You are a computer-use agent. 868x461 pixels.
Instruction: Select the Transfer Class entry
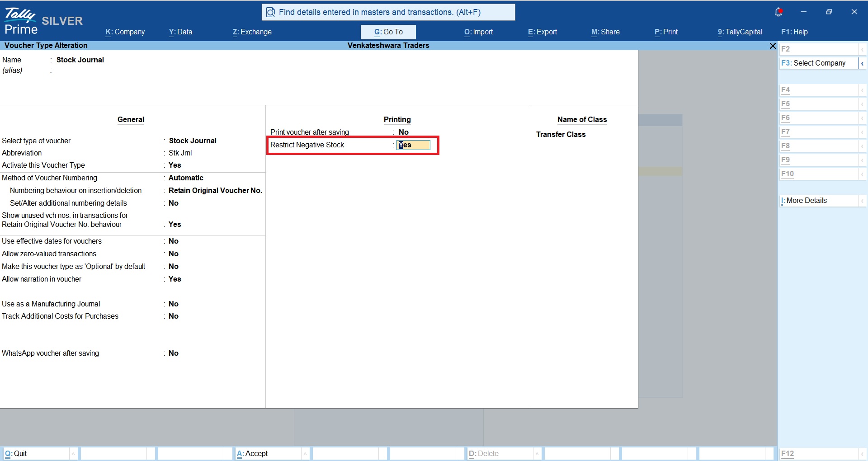click(x=561, y=134)
